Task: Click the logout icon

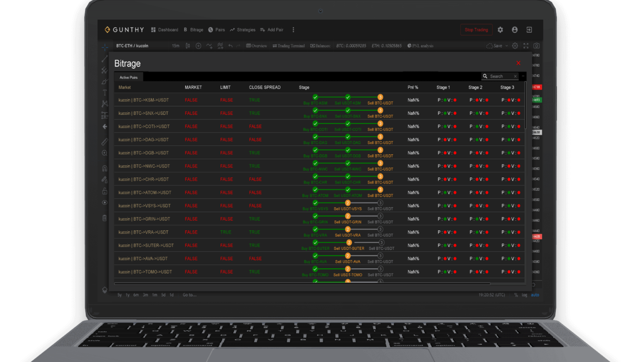Action: click(529, 30)
